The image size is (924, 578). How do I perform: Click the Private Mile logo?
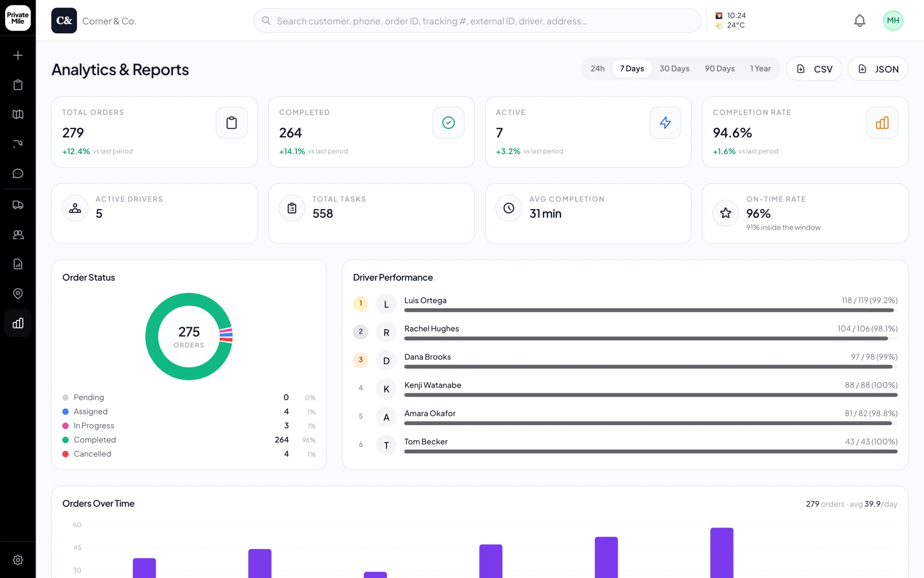18,18
